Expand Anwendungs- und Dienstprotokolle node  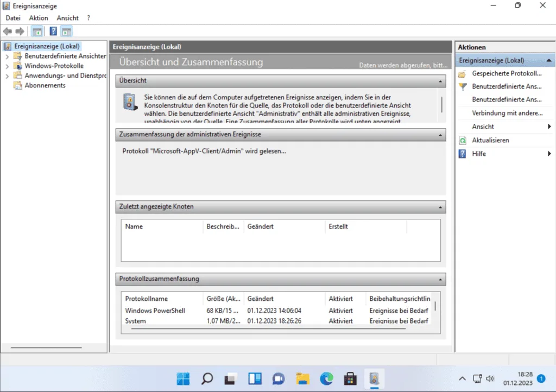click(x=7, y=76)
